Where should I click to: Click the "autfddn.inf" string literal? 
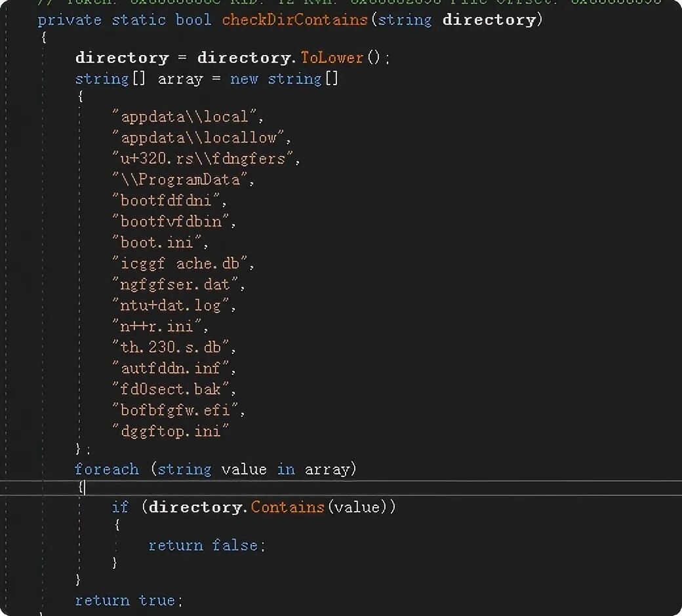click(x=173, y=368)
